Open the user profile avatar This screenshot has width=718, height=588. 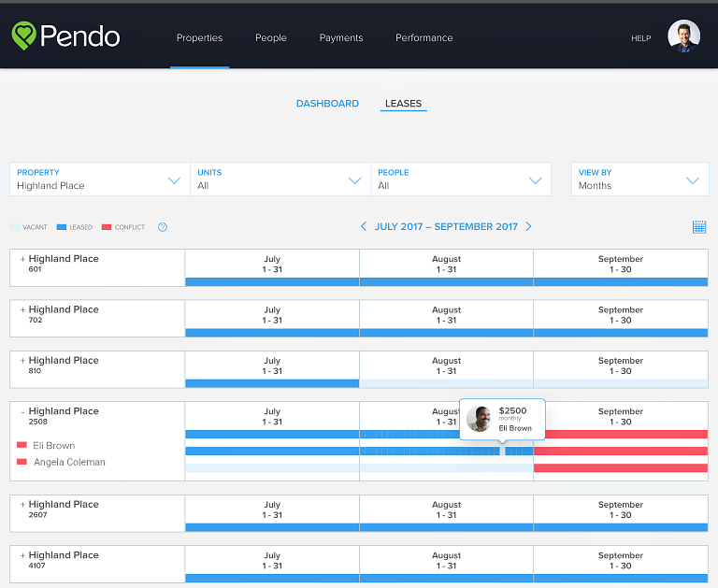[x=683, y=36]
